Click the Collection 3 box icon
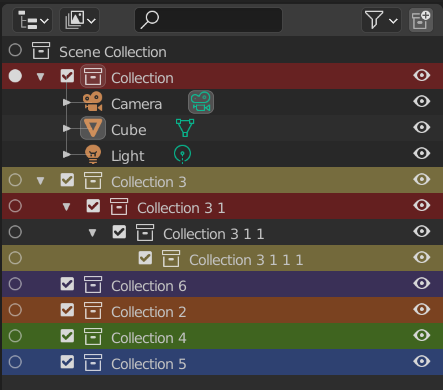The height and width of the screenshot is (390, 443). coord(93,180)
